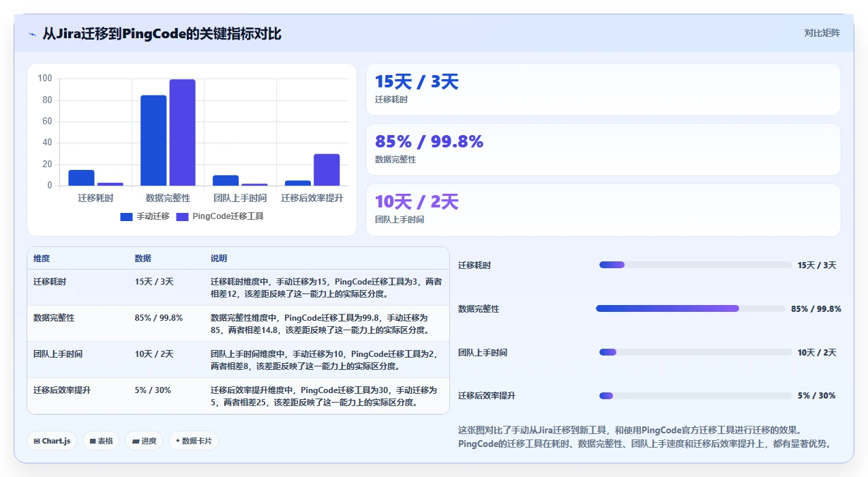Screen dimensions: 868x477
Task: Click the 数据卡片 tag chip
Action: [x=194, y=441]
